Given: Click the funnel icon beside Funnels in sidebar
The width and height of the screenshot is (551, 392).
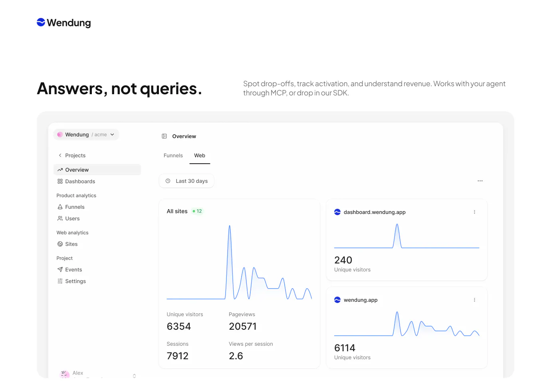Looking at the screenshot, I should tap(60, 207).
